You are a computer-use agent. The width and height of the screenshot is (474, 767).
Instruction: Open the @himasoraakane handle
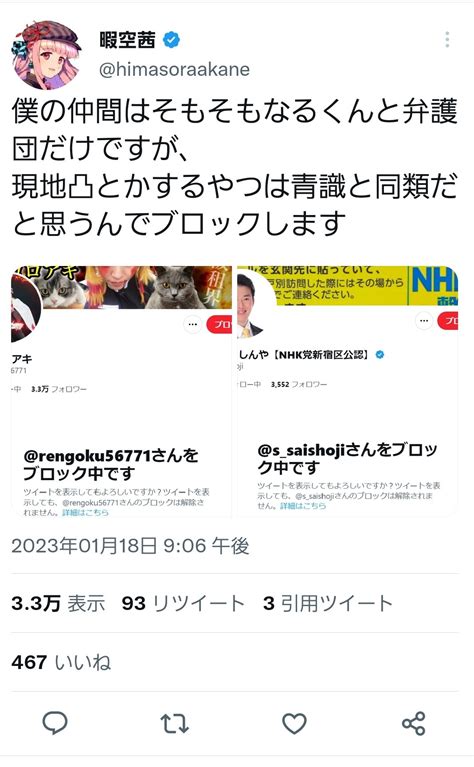point(174,69)
